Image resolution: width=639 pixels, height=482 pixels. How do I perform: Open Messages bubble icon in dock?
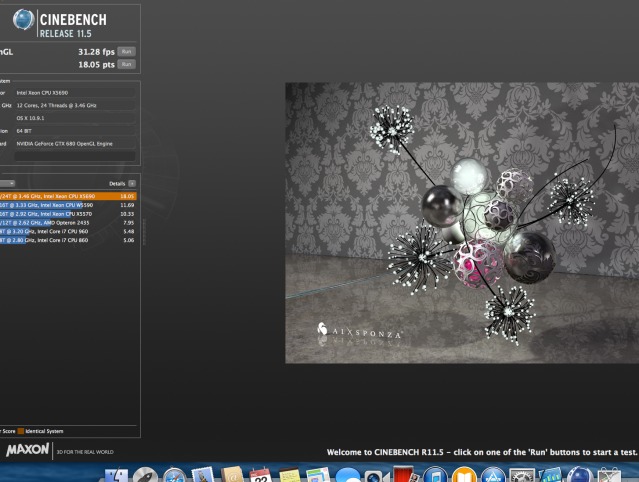348,475
